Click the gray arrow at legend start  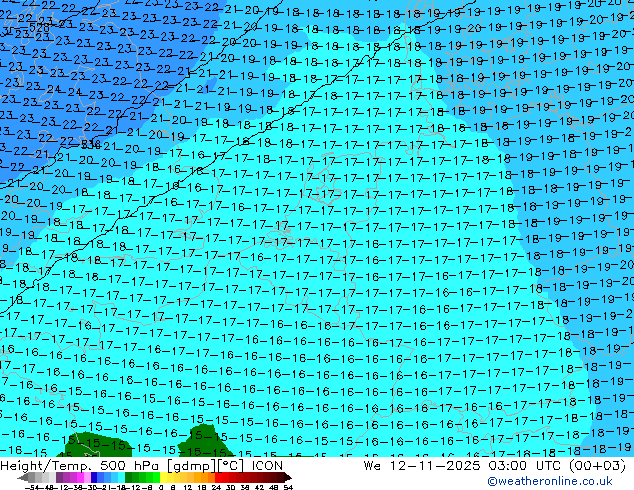[22, 478]
